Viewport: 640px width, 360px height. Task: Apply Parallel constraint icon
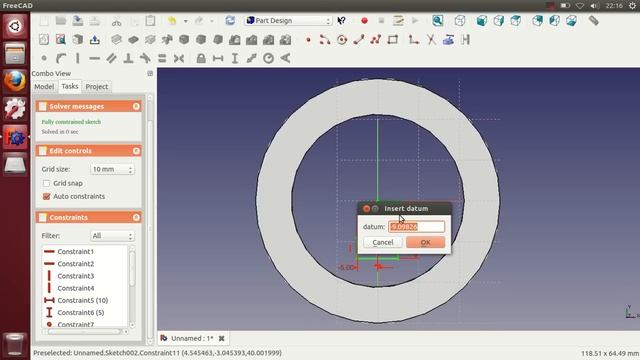point(111,58)
